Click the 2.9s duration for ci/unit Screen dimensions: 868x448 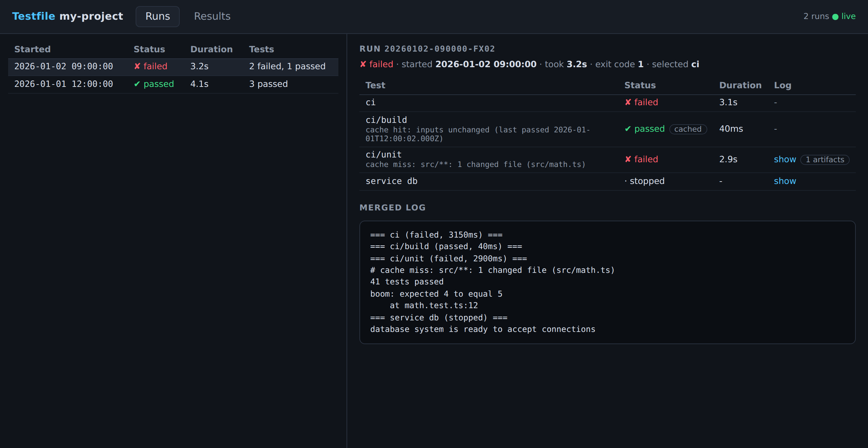728,160
